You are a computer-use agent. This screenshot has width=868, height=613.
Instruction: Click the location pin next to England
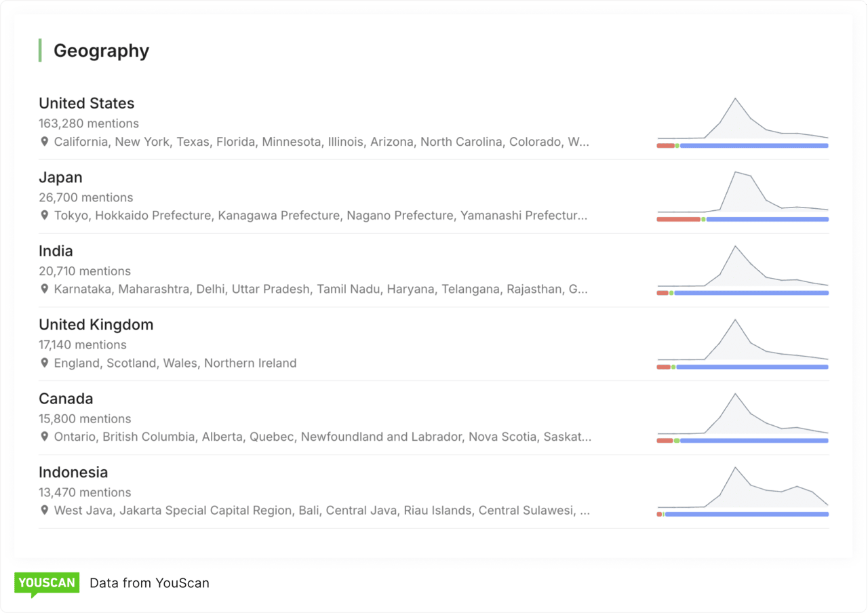45,363
